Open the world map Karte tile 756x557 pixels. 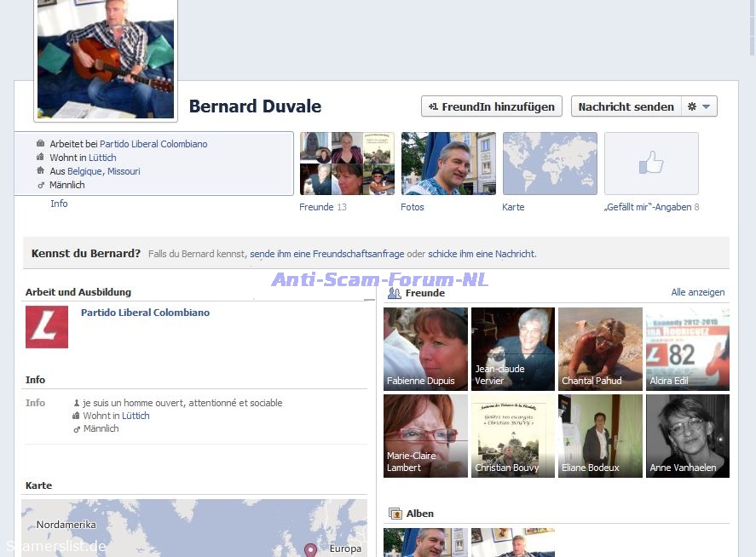(550, 163)
